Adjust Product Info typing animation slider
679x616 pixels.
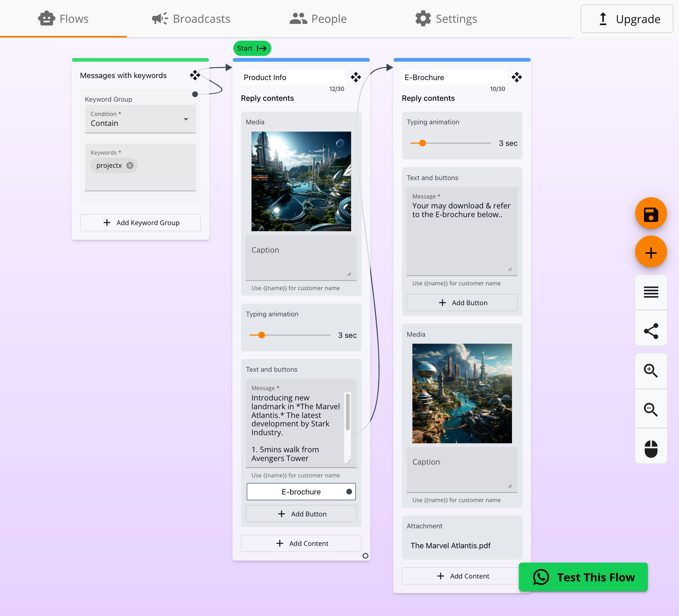(262, 335)
